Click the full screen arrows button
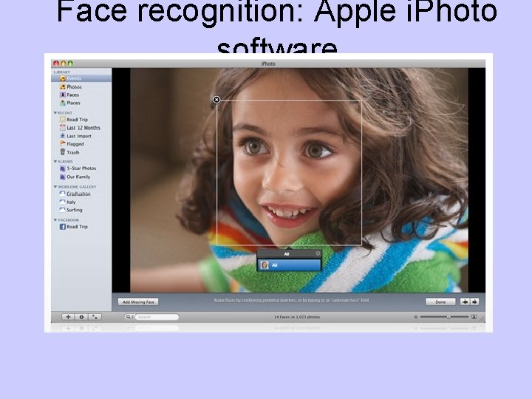The height and width of the screenshot is (399, 532). 95,317
